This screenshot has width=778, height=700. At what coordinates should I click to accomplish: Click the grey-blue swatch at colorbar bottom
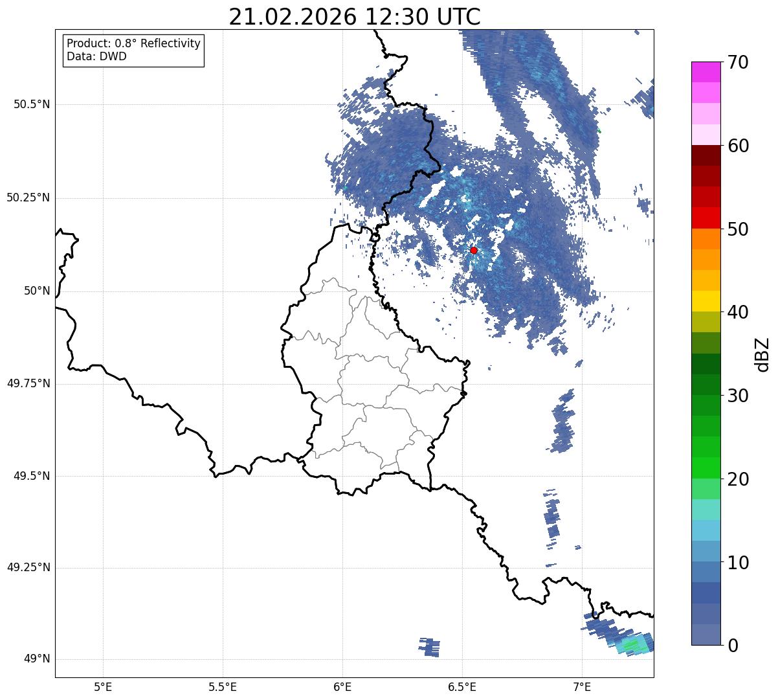[706, 635]
